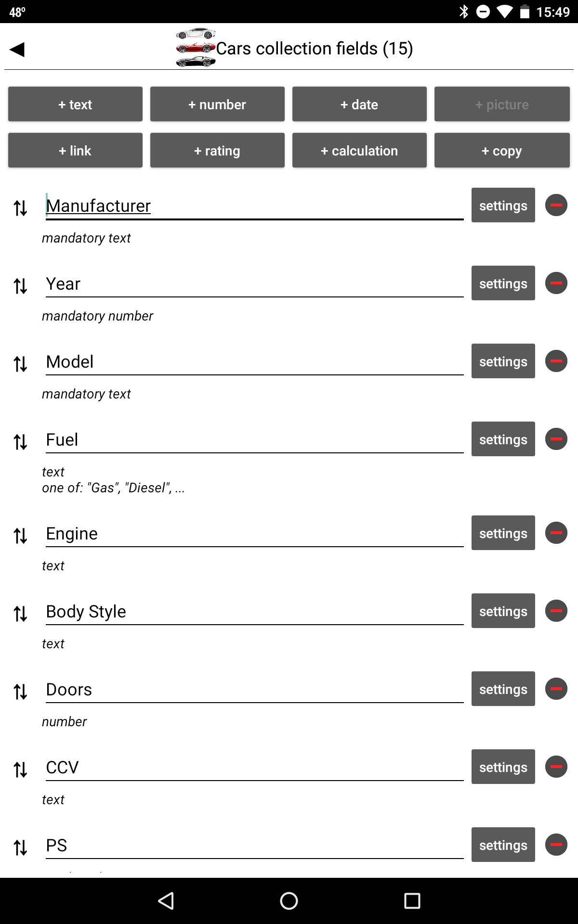This screenshot has height=924, width=578.
Task: Open settings for the PS field
Action: pos(503,845)
